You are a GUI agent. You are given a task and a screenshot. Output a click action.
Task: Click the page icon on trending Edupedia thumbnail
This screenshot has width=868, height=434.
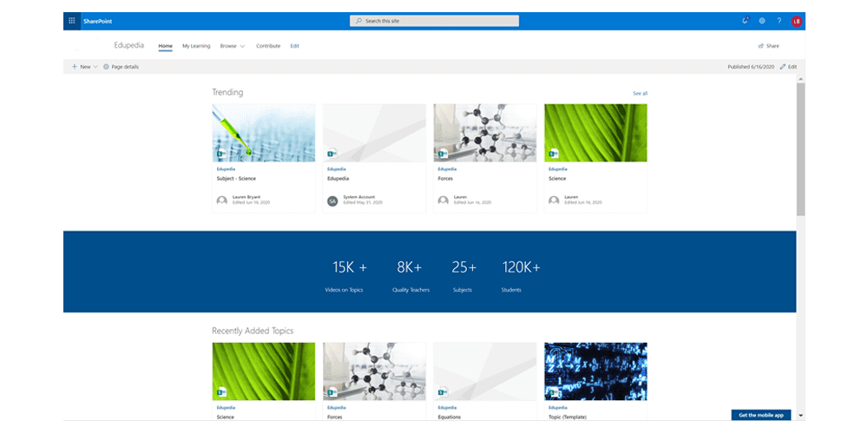coord(332,154)
